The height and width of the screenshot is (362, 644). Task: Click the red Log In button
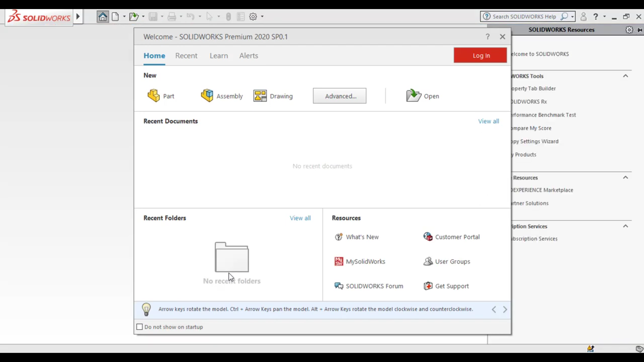(480, 55)
